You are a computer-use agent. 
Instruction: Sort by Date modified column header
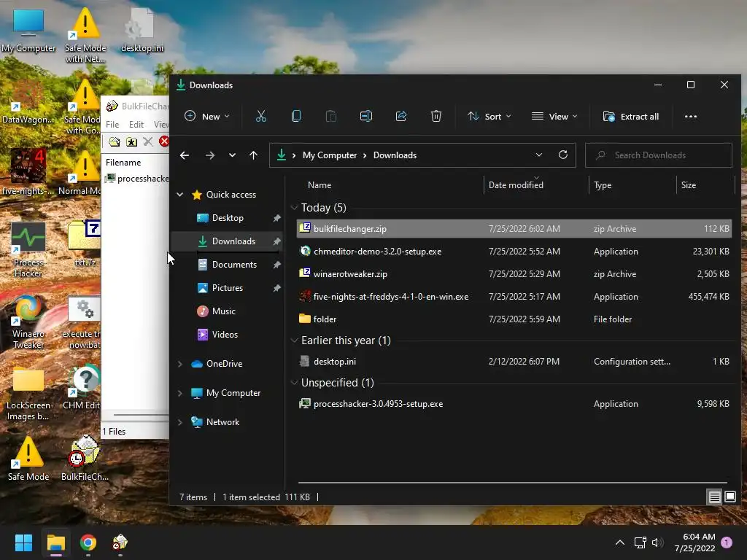click(536, 184)
